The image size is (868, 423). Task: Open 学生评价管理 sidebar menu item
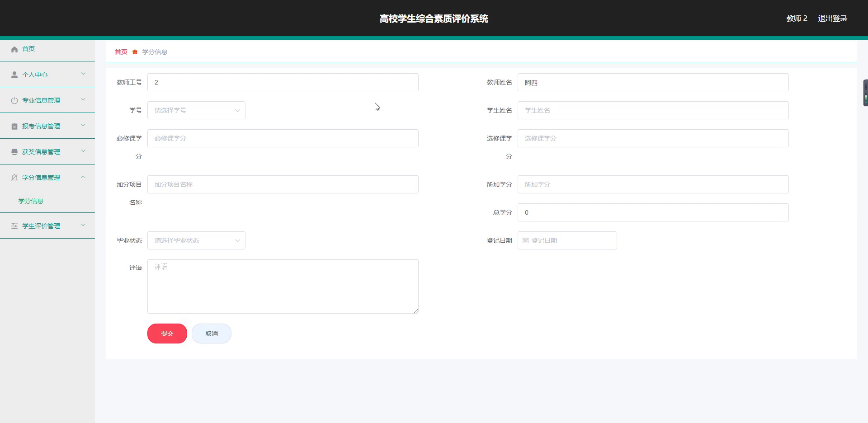coord(47,226)
